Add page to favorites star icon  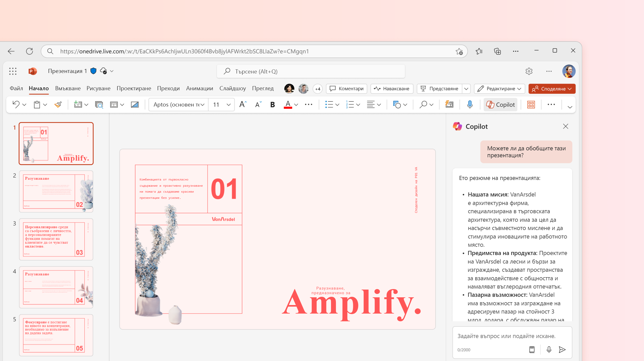point(459,51)
